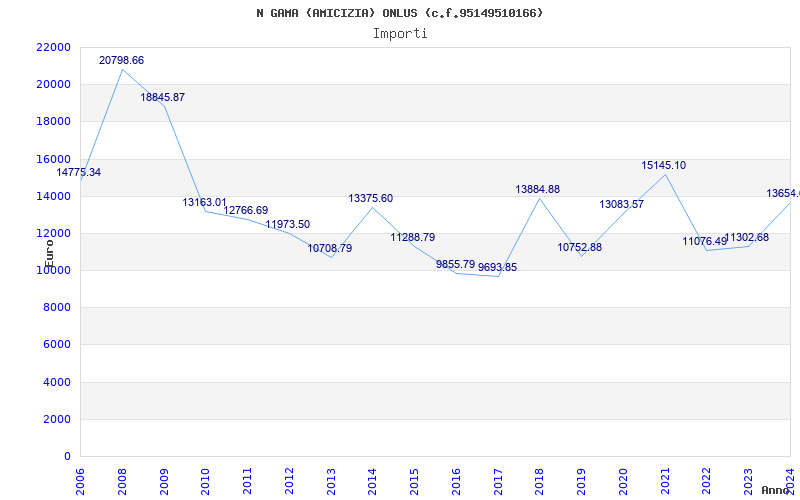Screen dimensions: 800x500
Task: Click the x-axis year 2015
Action: [x=414, y=481]
